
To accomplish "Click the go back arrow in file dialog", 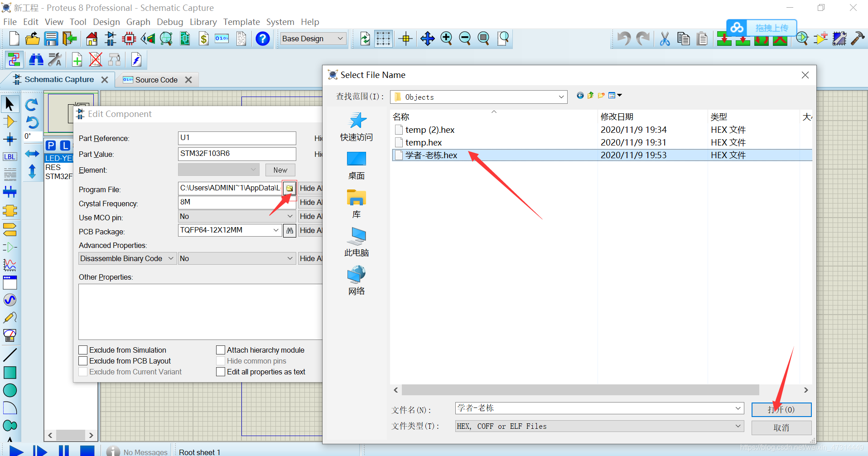I will 580,95.
